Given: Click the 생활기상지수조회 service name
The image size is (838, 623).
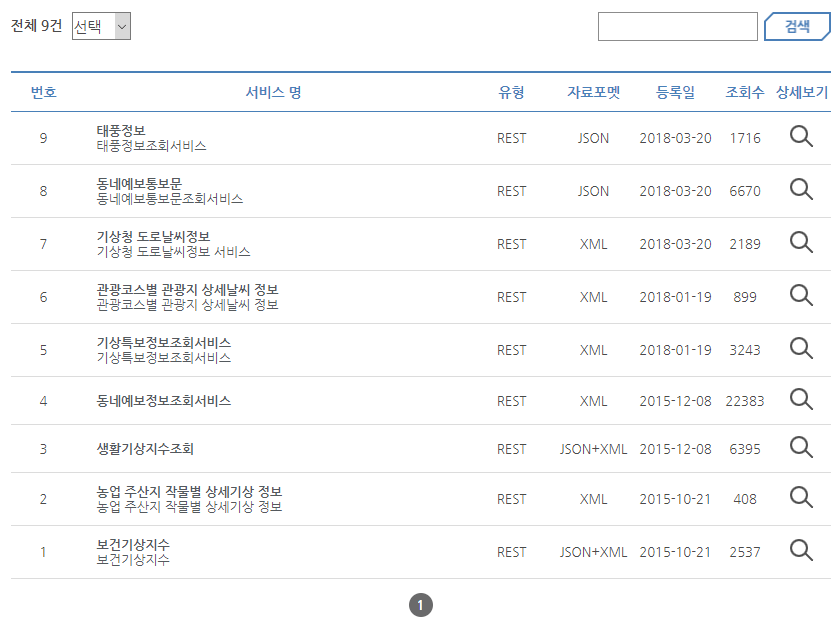Looking at the screenshot, I should point(145,449).
